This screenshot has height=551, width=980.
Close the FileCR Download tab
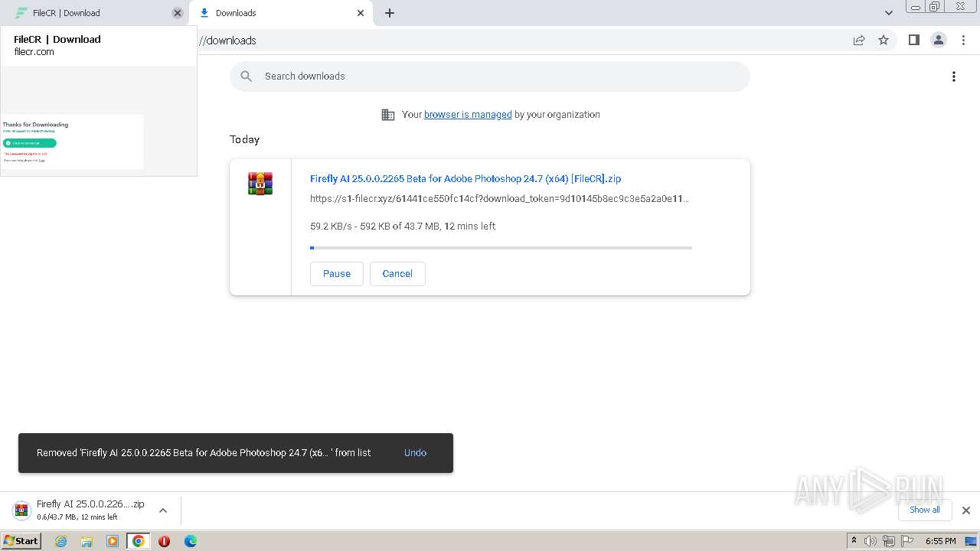[178, 13]
